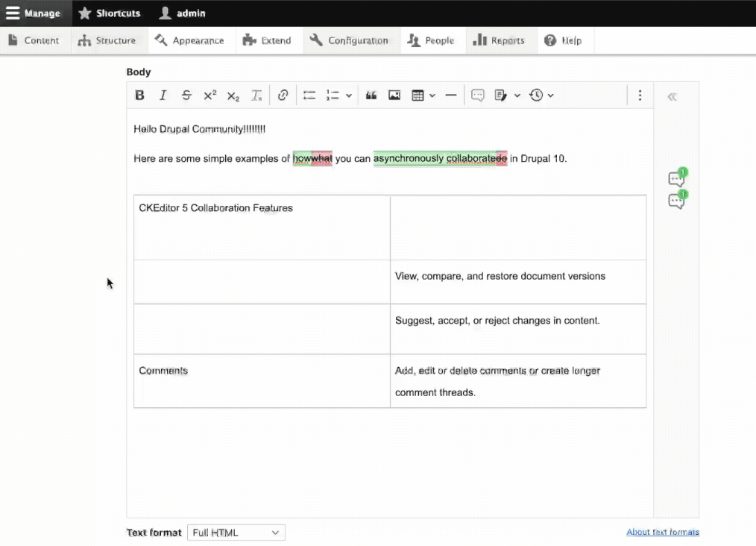Apply italic formatting
Viewport: 756px width, 546px height.
(x=163, y=95)
